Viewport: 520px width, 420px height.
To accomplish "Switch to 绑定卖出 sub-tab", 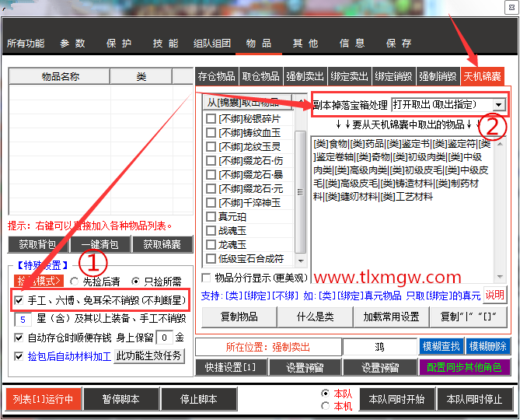I will click(349, 77).
